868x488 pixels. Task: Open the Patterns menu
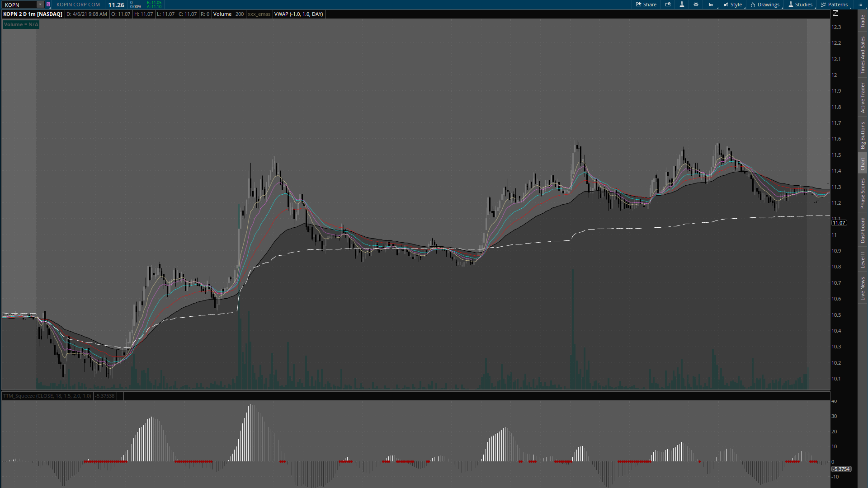pyautogui.click(x=835, y=5)
